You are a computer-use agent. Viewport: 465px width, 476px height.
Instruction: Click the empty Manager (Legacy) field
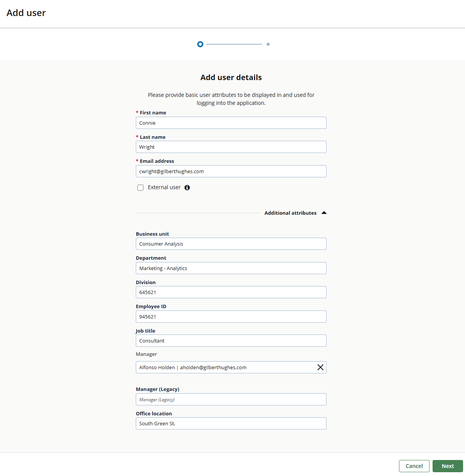coord(231,399)
